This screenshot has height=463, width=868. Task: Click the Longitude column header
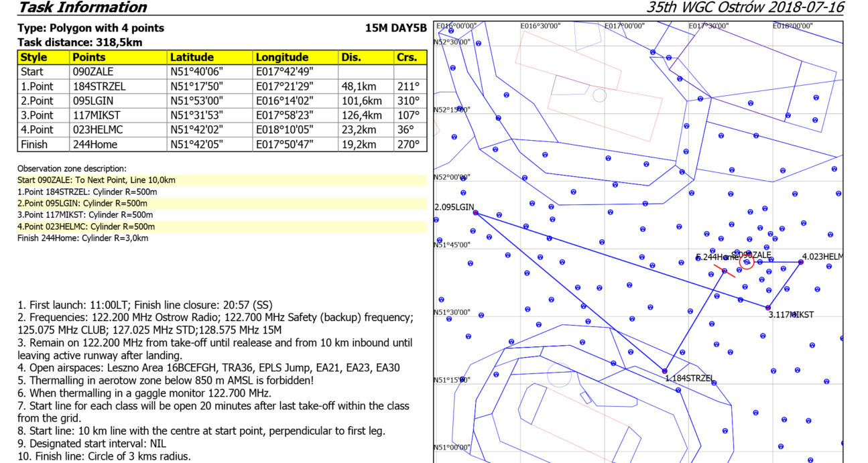point(282,58)
